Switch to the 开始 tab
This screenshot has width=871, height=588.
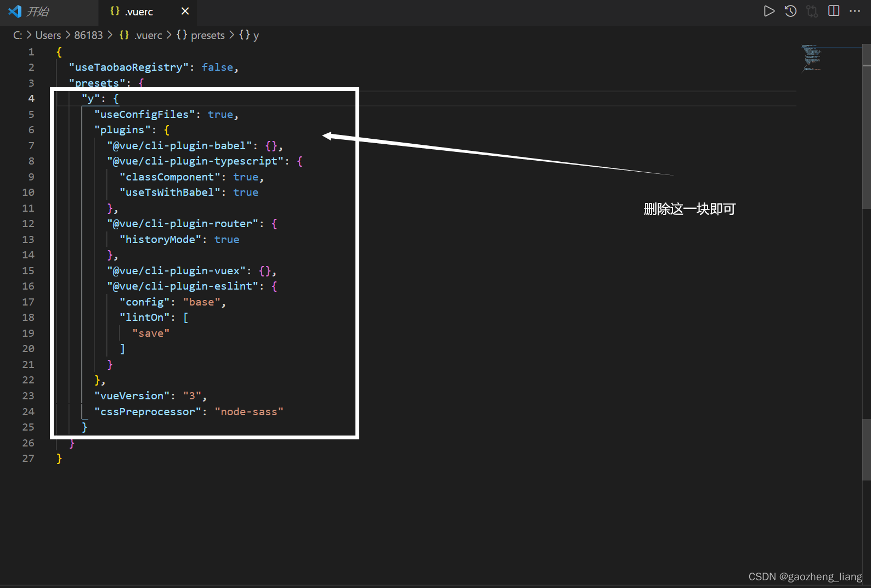click(x=49, y=12)
